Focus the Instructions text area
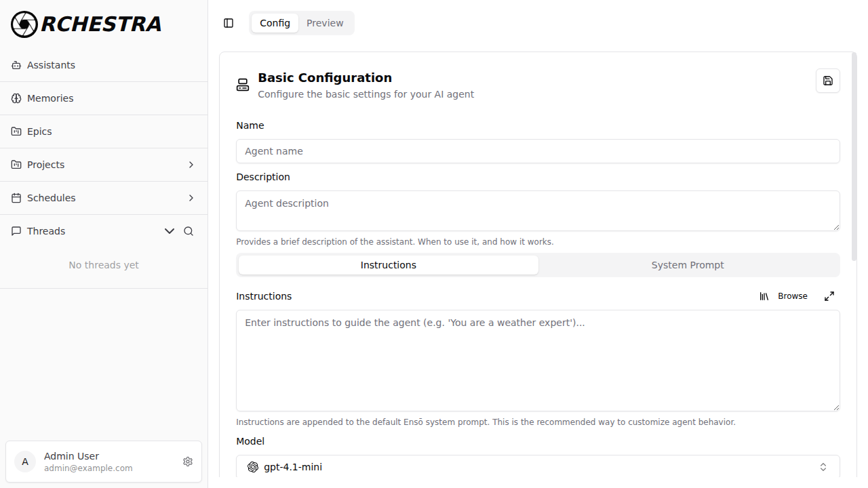This screenshot has width=868, height=488. click(538, 361)
